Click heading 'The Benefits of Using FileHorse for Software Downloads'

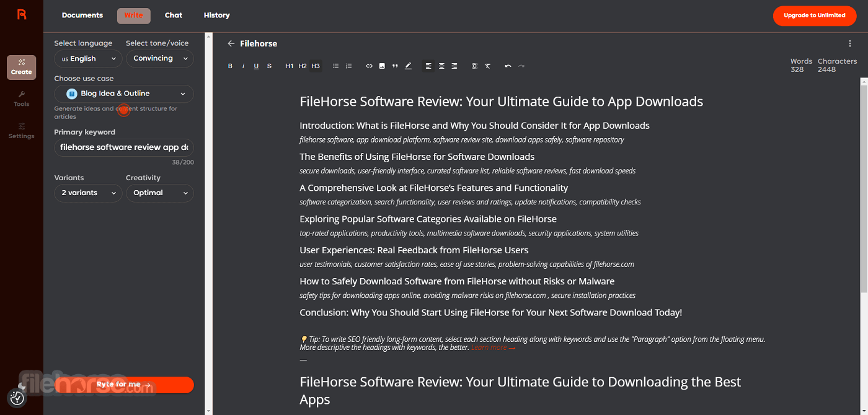click(417, 157)
